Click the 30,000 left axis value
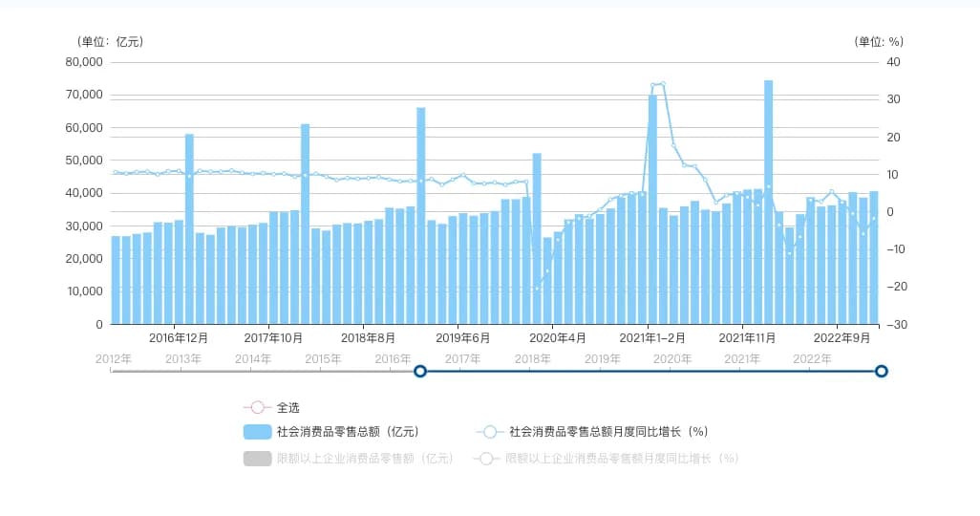 pos(84,226)
